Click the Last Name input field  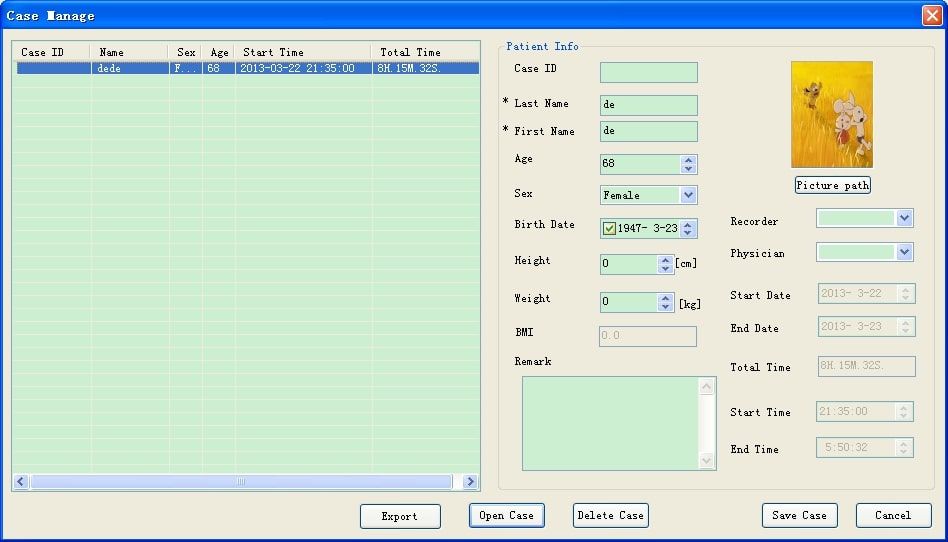pos(648,105)
